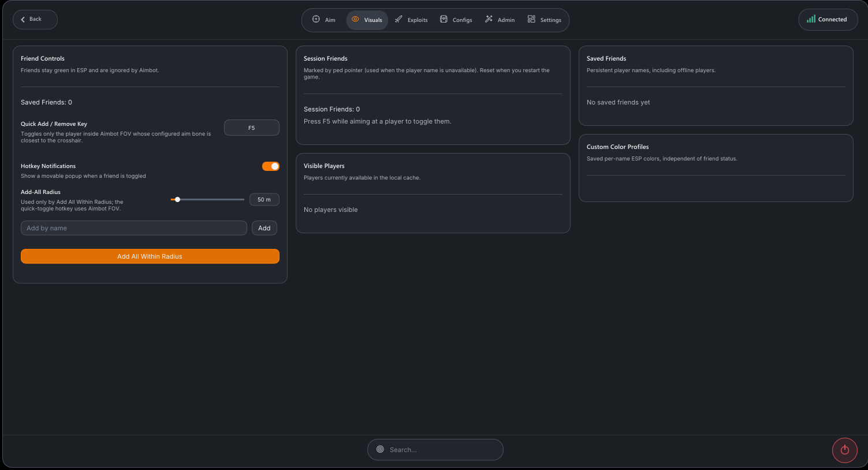The width and height of the screenshot is (868, 470).
Task: Click the orange Add All Within Radius button
Action: (150, 256)
